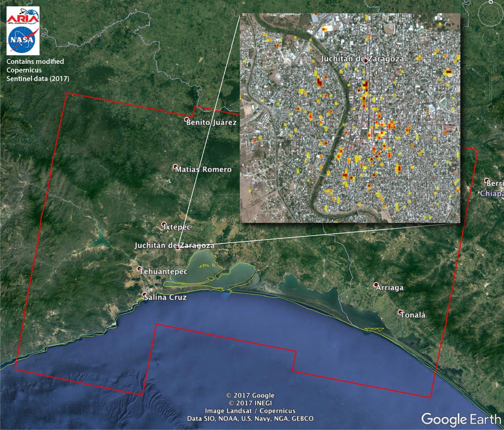The image size is (504, 430).
Task: Open the Copernicus Sentinel data notice
Action: 37,71
